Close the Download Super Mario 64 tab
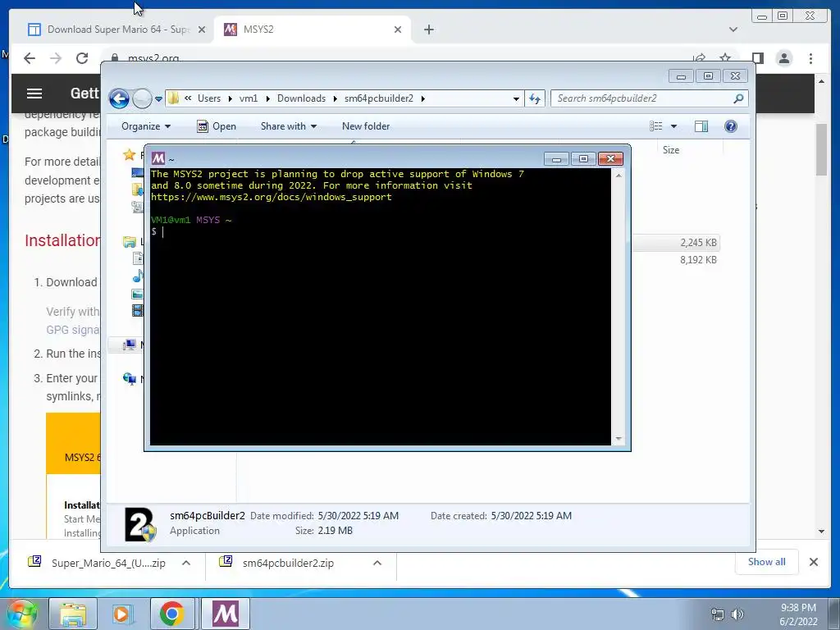The width and height of the screenshot is (840, 630). pos(202,30)
